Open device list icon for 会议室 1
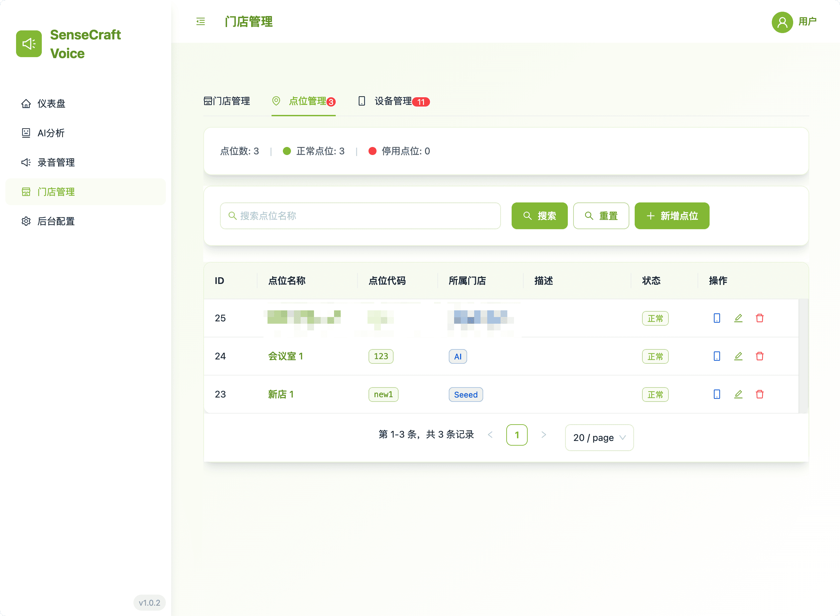Viewport: 840px width, 616px height. point(716,356)
